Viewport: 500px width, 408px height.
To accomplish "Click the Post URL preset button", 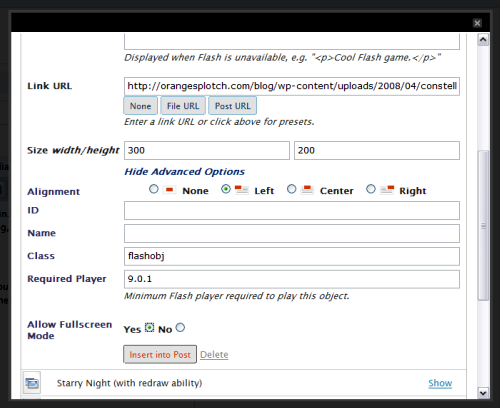I will point(232,106).
